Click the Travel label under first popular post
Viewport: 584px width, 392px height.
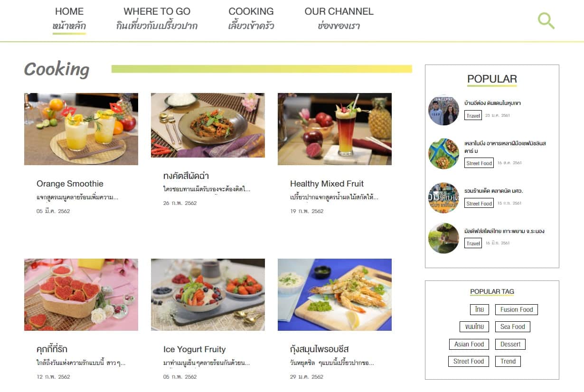(x=473, y=115)
